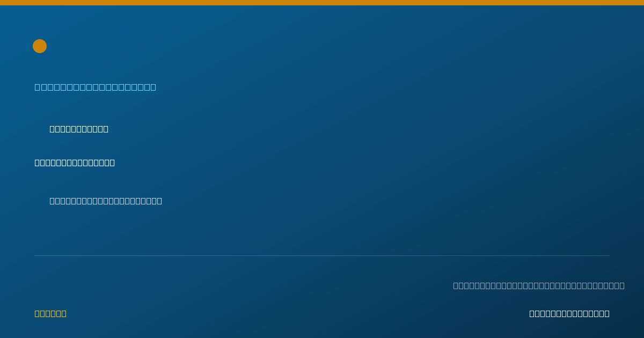Click the short indented white text line

pos(79,129)
